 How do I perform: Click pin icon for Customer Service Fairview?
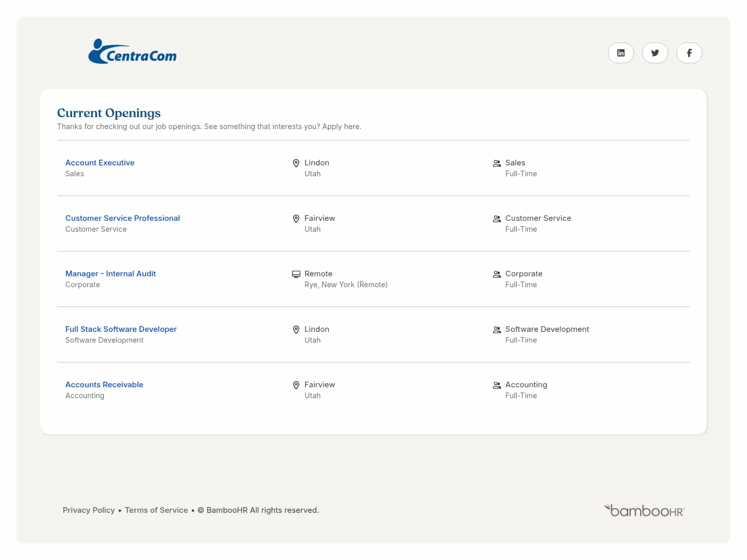pos(296,219)
